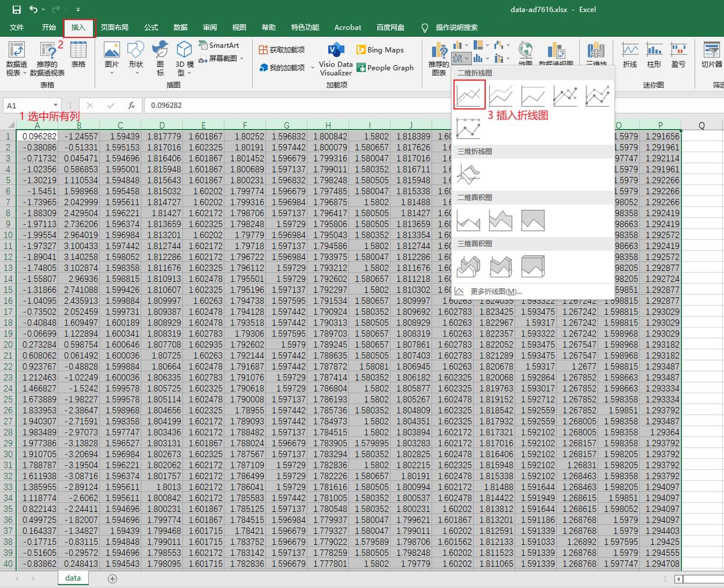Click the Save icon in title bar

(x=16, y=10)
